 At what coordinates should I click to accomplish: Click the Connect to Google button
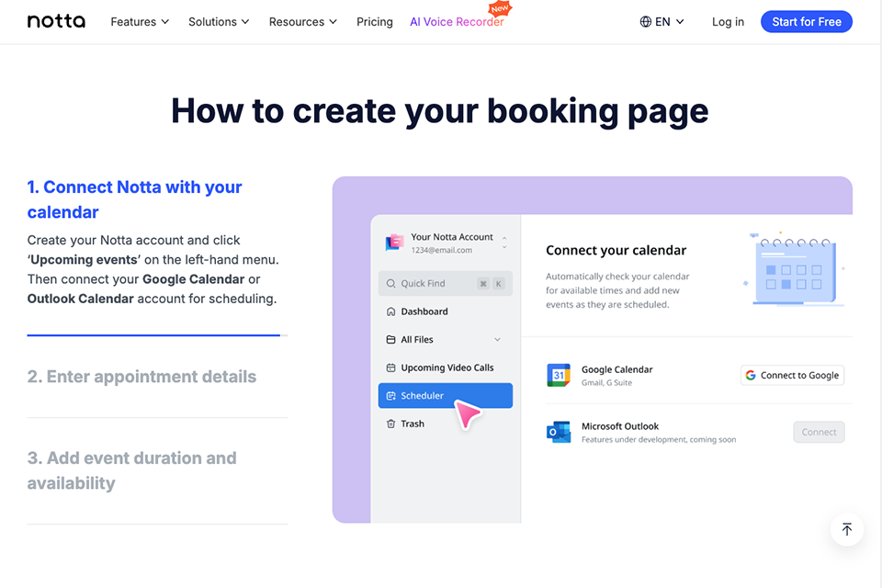pyautogui.click(x=792, y=375)
